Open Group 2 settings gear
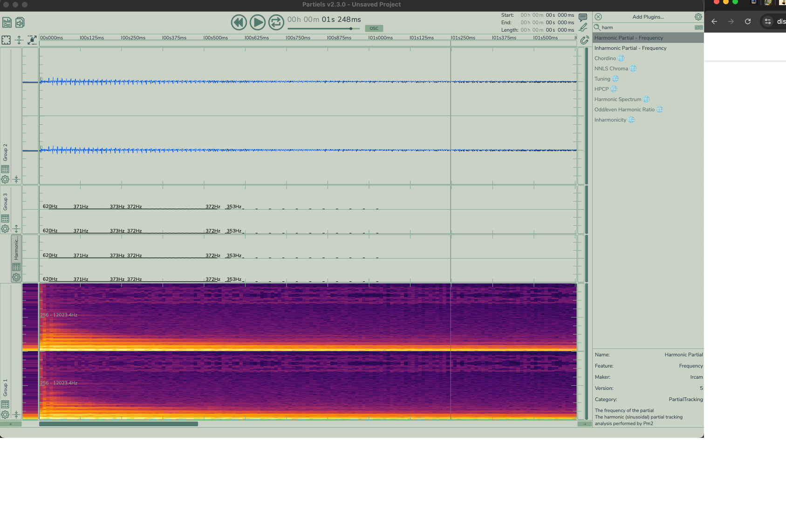 [x=5, y=179]
